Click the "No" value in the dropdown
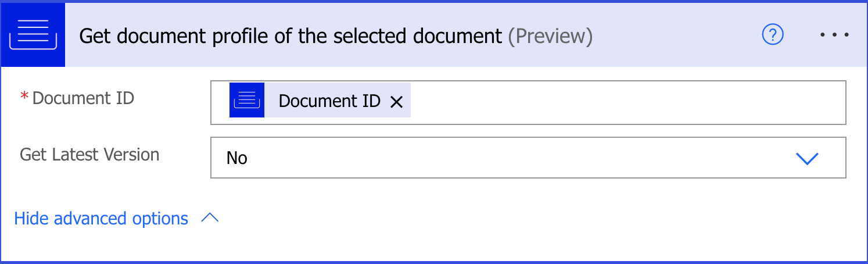This screenshot has height=264, width=868. (237, 158)
